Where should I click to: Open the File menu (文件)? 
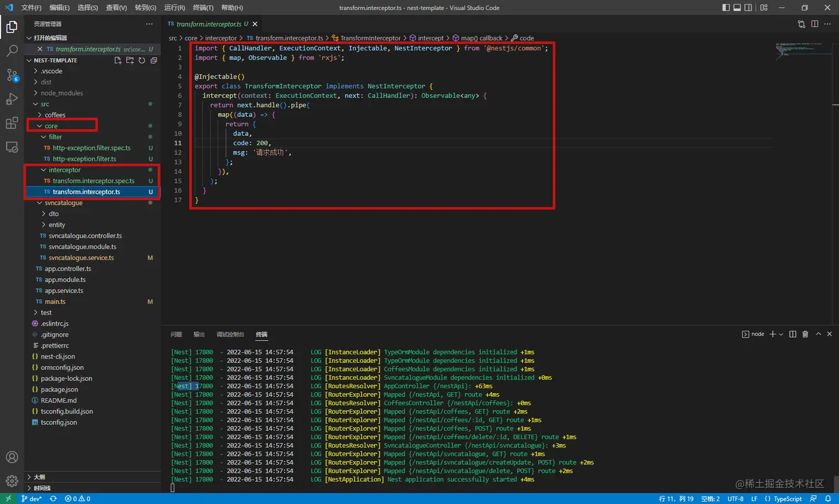coord(31,8)
